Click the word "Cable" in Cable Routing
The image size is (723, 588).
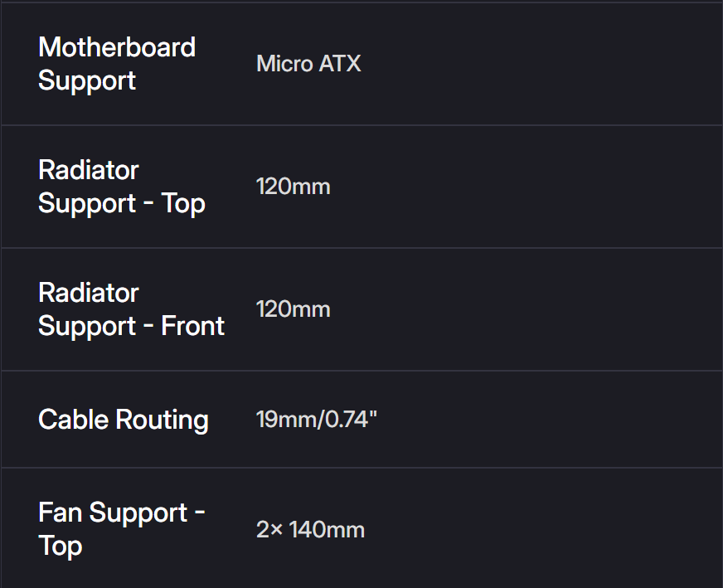point(72,420)
